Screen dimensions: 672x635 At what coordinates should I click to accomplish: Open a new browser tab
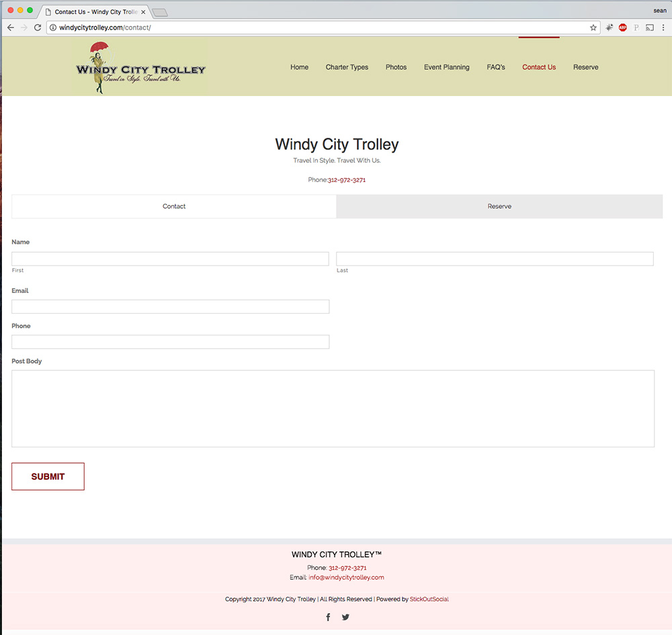(160, 12)
